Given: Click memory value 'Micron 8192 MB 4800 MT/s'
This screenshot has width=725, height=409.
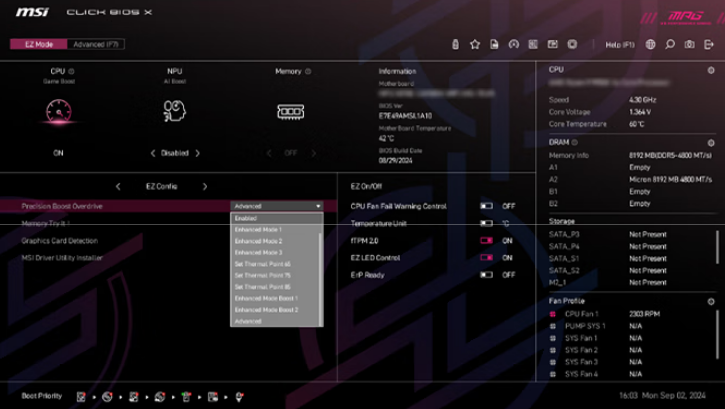Looking at the screenshot, I should tap(670, 179).
